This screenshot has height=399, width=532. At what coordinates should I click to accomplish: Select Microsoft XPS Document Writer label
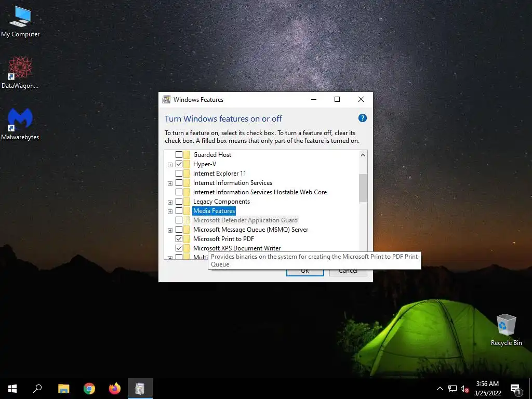[x=237, y=248]
